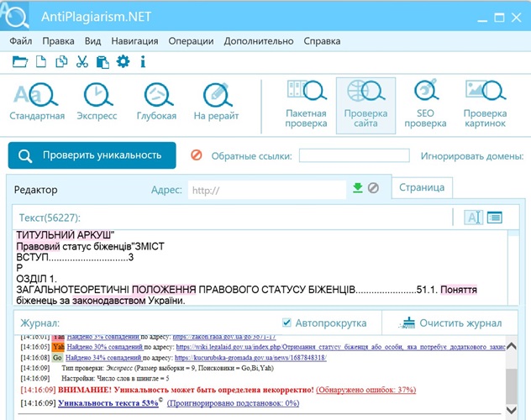The height and width of the screenshot is (420, 531).
Task: Click the AntiPlagiarism.NET logo icon
Action: tap(15, 16)
